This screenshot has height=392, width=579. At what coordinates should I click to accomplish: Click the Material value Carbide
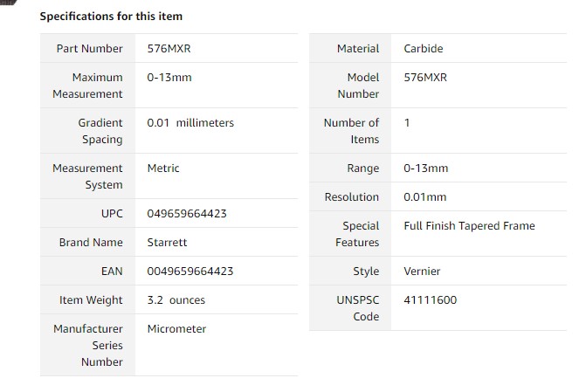424,48
